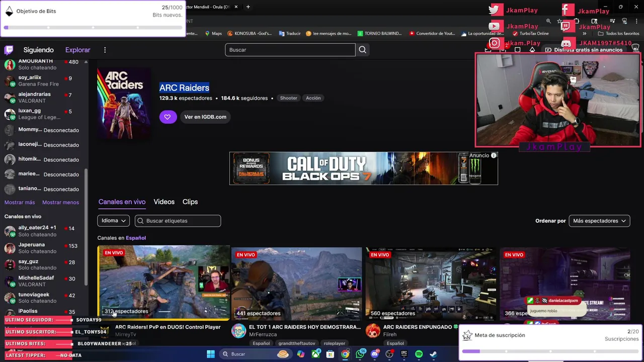Open Fiireh channel avatar

pos(373,331)
